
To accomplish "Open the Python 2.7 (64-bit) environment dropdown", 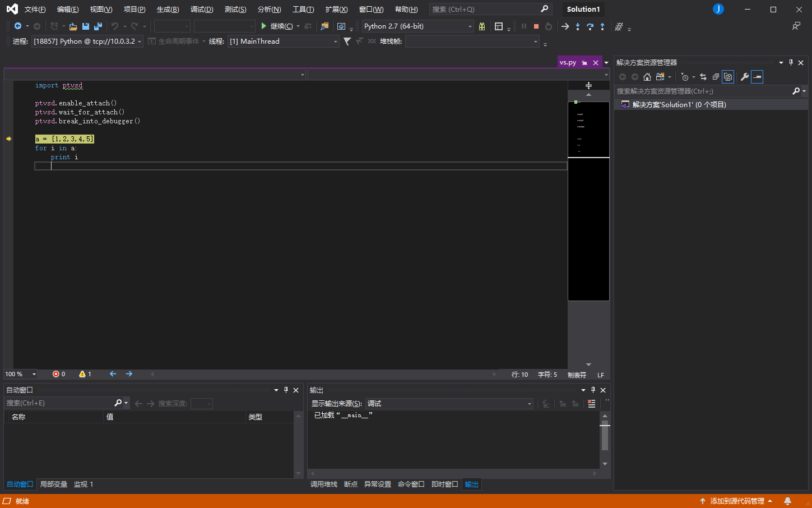I will [x=470, y=26].
